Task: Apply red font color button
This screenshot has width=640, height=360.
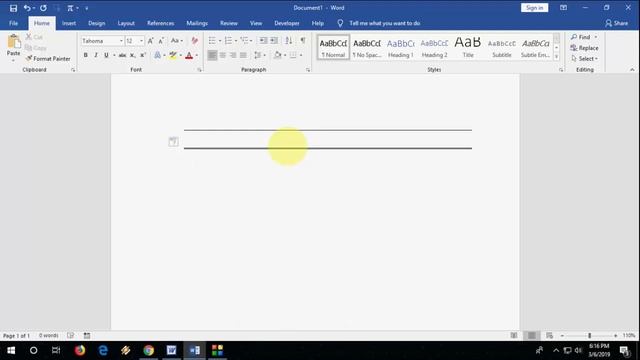Action: [x=189, y=55]
